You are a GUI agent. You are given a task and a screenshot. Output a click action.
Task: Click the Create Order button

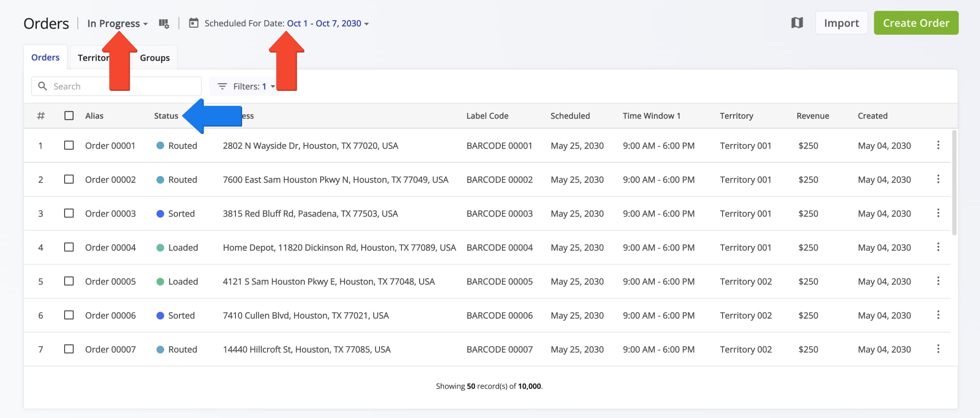coord(916,23)
